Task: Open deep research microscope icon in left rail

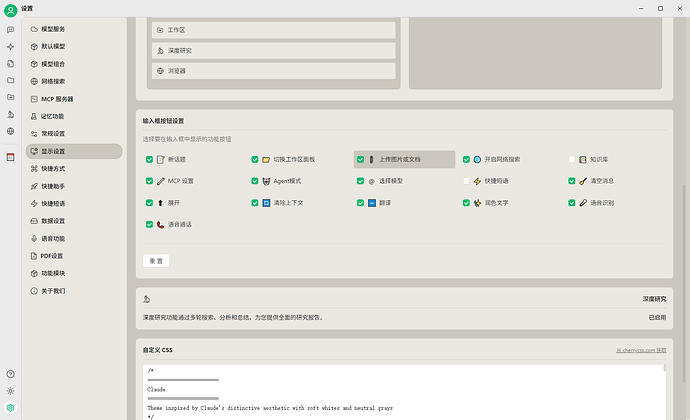Action: pos(11,114)
